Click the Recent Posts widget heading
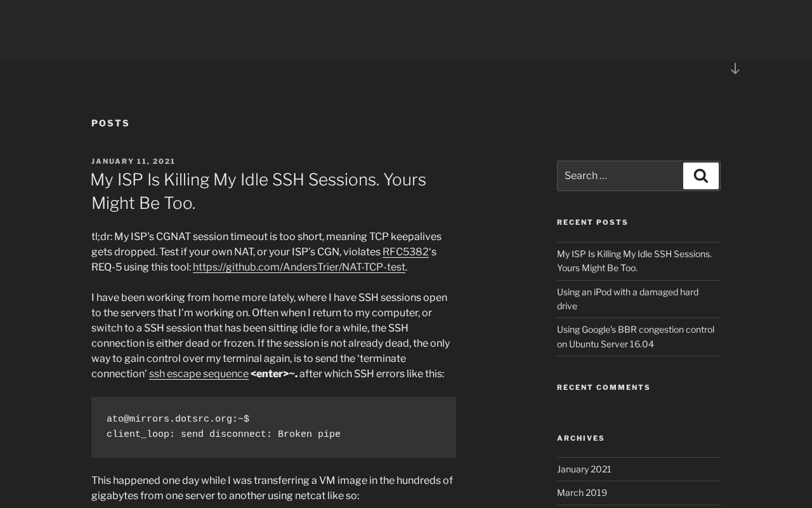Image resolution: width=812 pixels, height=508 pixels. coord(593,222)
